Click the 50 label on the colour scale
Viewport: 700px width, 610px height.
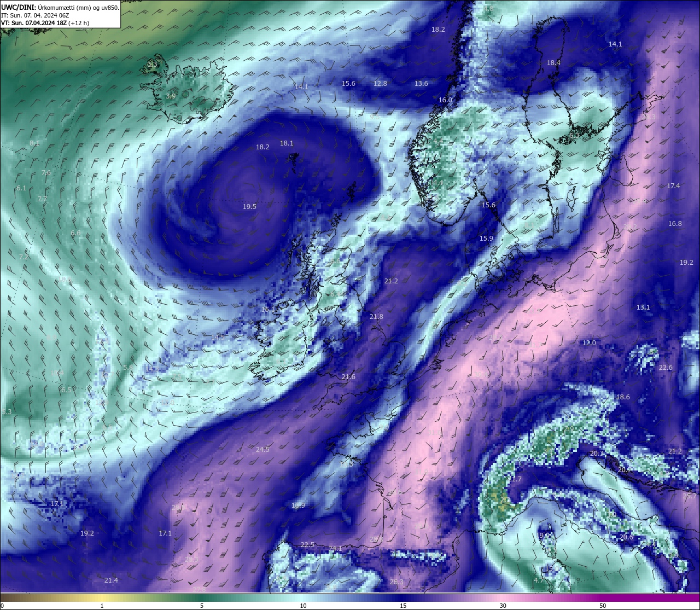pos(603,606)
